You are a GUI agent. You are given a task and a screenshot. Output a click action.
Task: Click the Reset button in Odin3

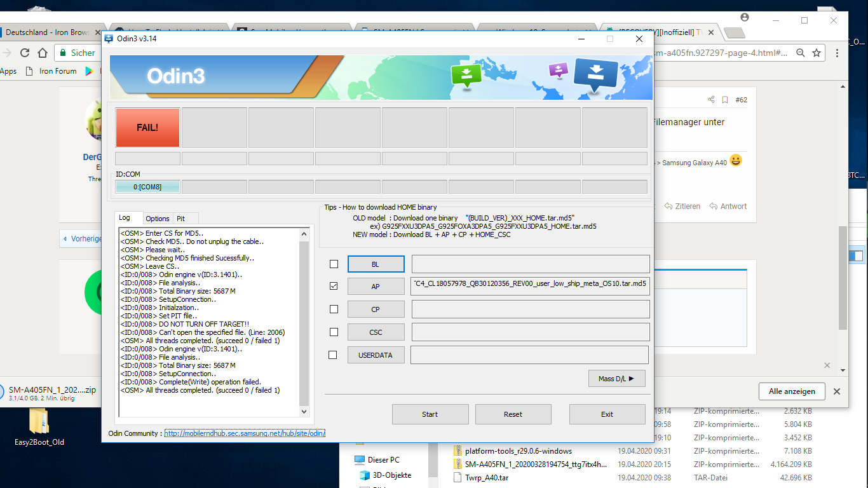pos(513,414)
